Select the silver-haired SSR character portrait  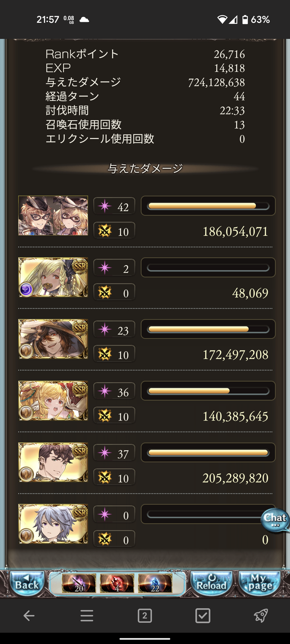tap(53, 524)
